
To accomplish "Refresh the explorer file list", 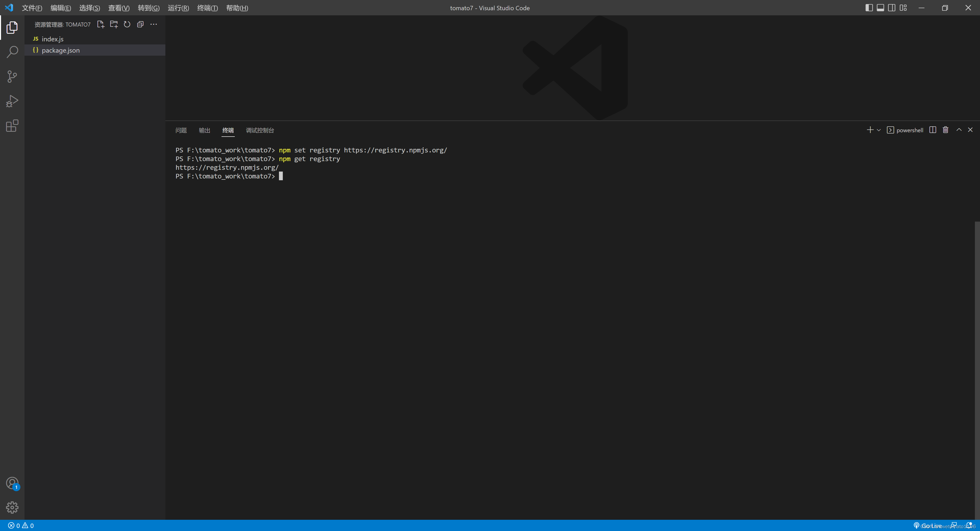I will [x=127, y=24].
